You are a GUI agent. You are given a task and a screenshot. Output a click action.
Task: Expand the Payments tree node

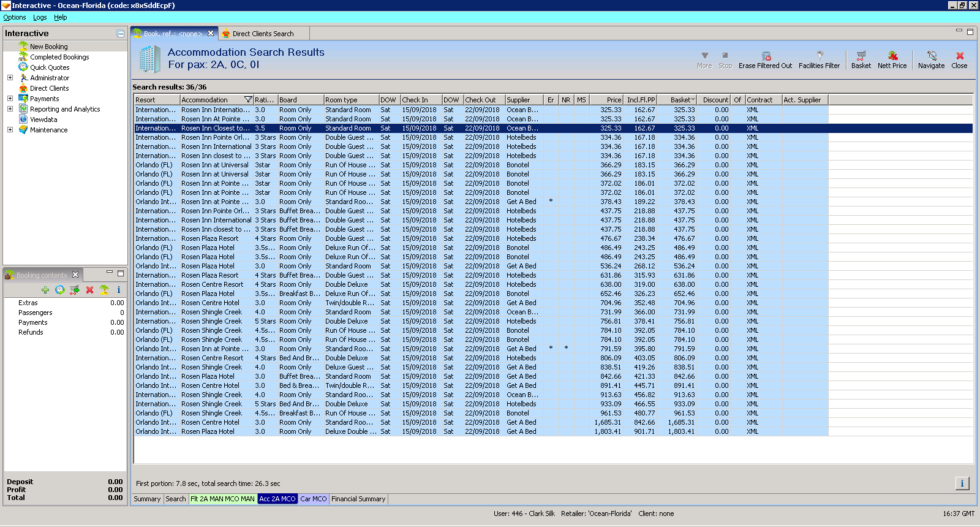(x=10, y=99)
